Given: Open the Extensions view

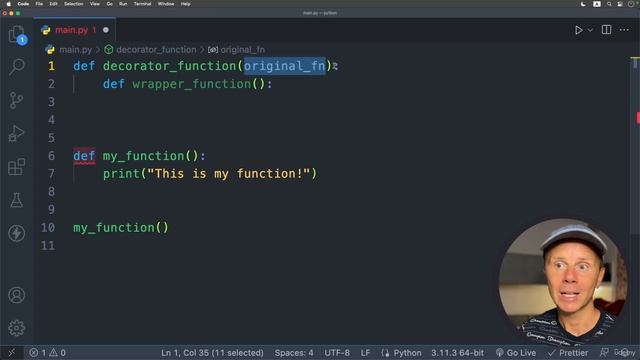Looking at the screenshot, I should click(x=16, y=167).
